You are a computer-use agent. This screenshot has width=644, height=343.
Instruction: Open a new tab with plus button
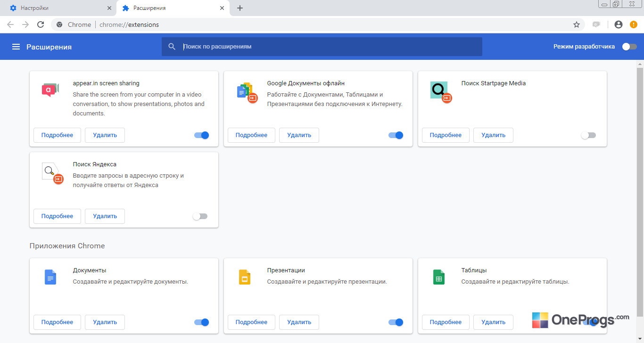pyautogui.click(x=239, y=8)
